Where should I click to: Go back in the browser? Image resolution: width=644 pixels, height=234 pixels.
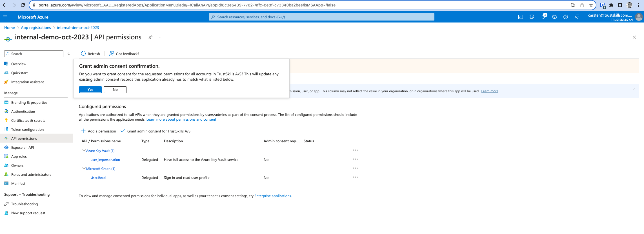(5, 5)
